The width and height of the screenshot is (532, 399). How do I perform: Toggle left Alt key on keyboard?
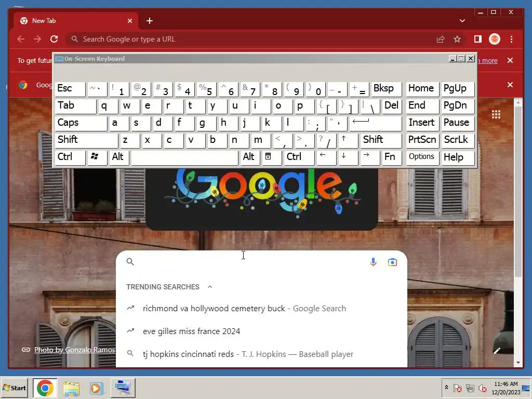(119, 157)
